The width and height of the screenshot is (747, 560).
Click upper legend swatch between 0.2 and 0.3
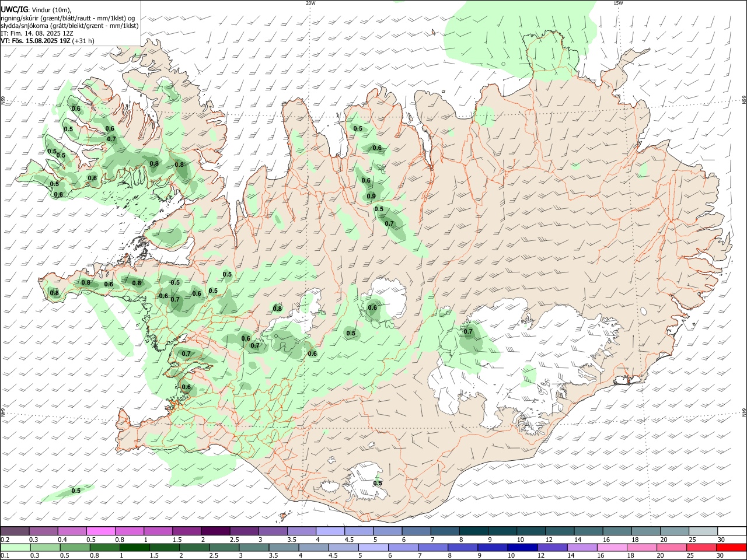coord(15,531)
